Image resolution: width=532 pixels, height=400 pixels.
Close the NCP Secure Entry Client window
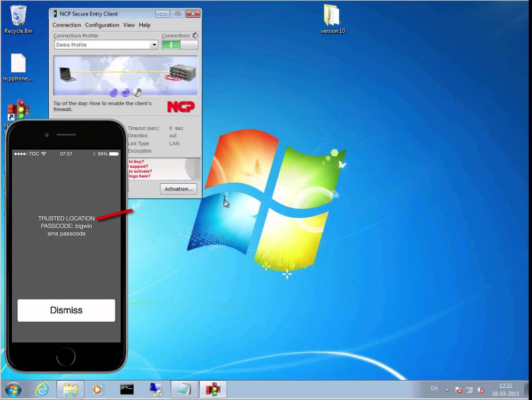tap(193, 14)
